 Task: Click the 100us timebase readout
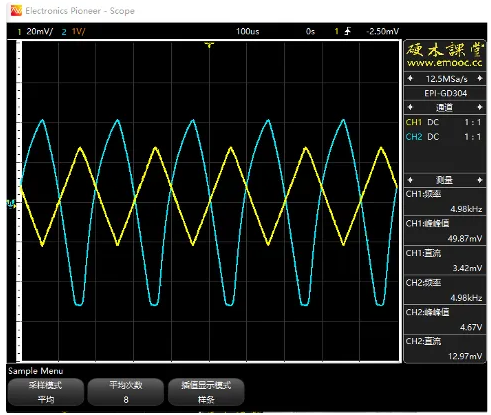248,32
